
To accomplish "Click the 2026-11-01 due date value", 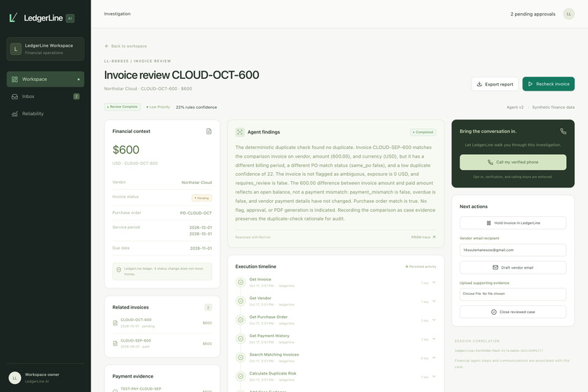I will [x=201, y=248].
